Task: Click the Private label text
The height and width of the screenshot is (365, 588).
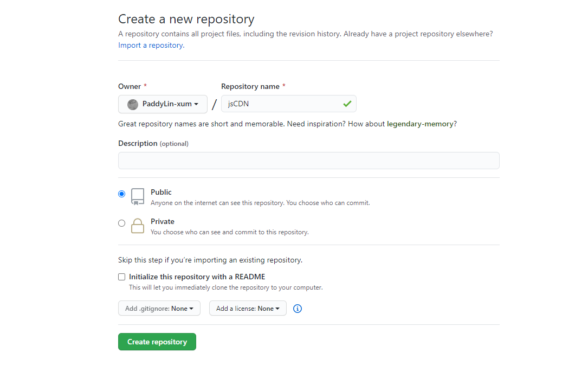Action: [x=163, y=221]
